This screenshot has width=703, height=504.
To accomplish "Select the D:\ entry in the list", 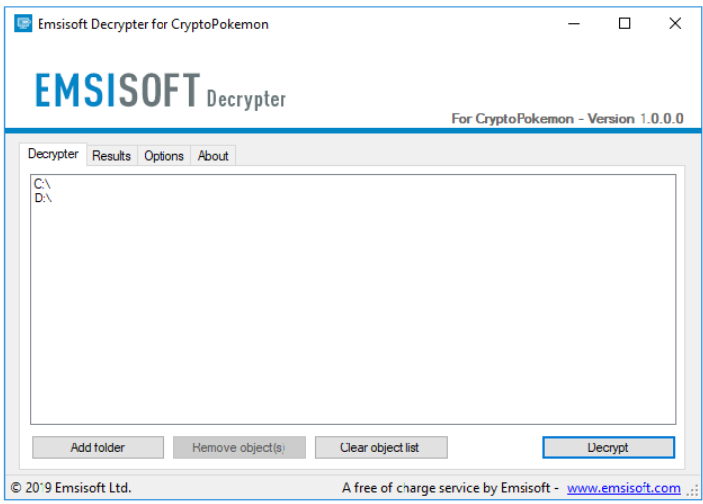I will (x=43, y=198).
